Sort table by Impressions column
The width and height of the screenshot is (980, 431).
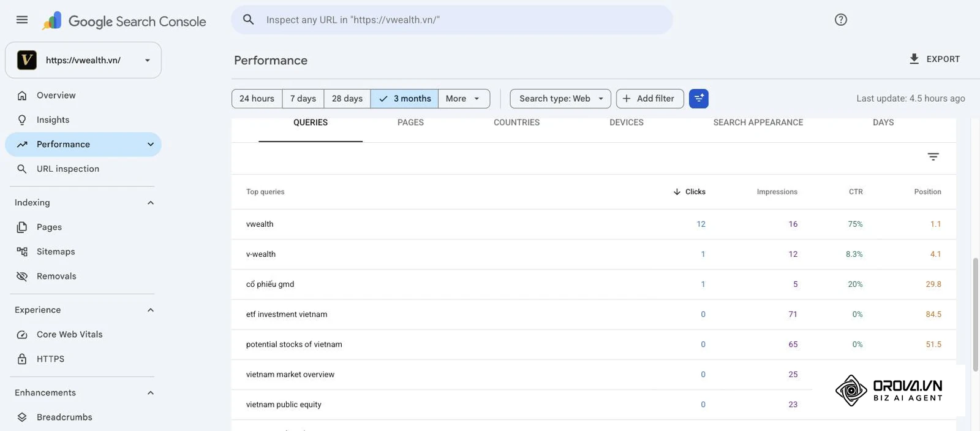777,192
